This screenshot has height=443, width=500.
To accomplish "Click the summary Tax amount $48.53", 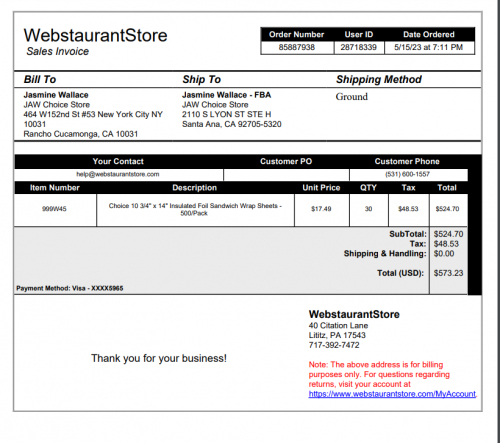I will click(446, 244).
